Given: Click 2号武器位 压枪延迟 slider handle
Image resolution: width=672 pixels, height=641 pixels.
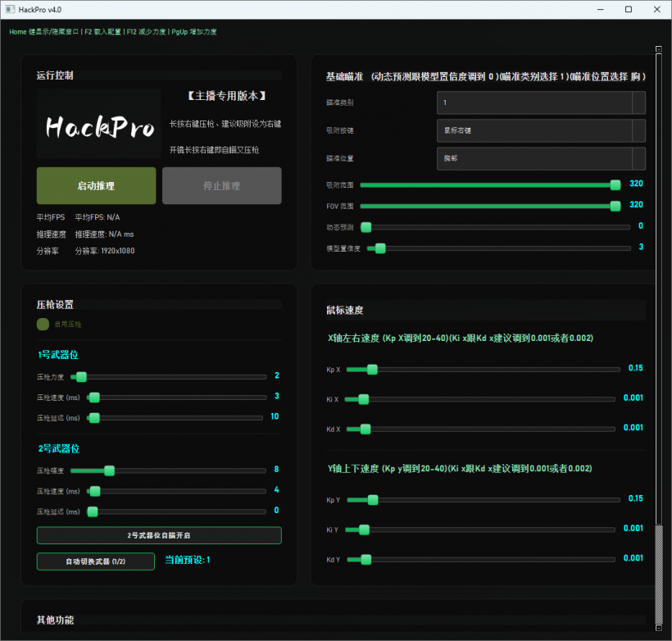Looking at the screenshot, I should click(x=93, y=511).
